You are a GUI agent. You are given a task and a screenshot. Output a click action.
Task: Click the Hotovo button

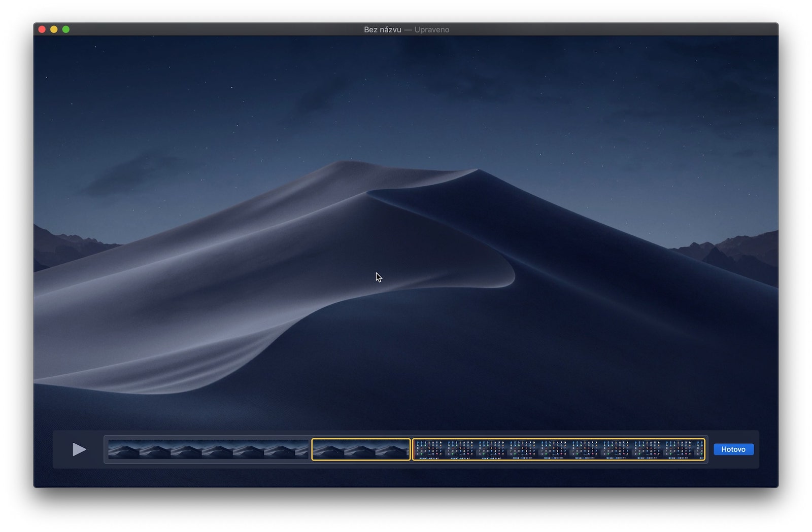[x=733, y=449]
